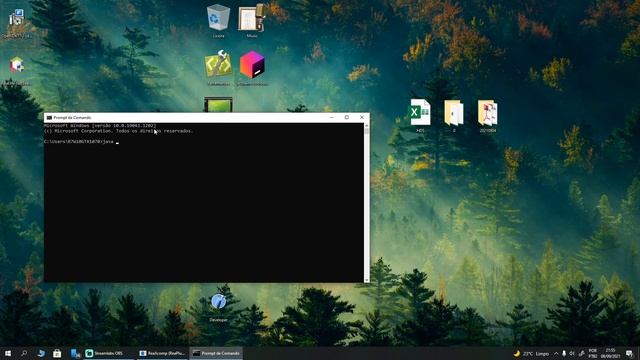This screenshot has height=360, width=640.
Task: Open the network tray icon
Action: pyautogui.click(x=582, y=353)
